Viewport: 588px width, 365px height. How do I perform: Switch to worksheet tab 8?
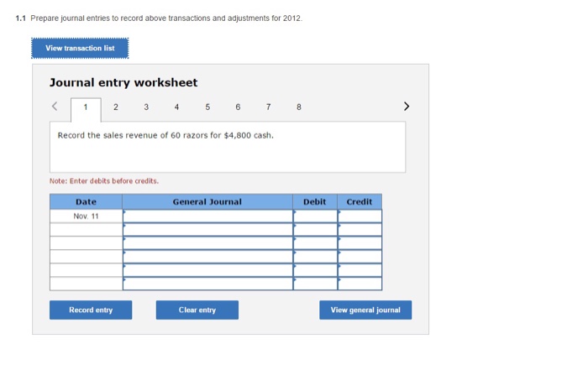click(299, 107)
